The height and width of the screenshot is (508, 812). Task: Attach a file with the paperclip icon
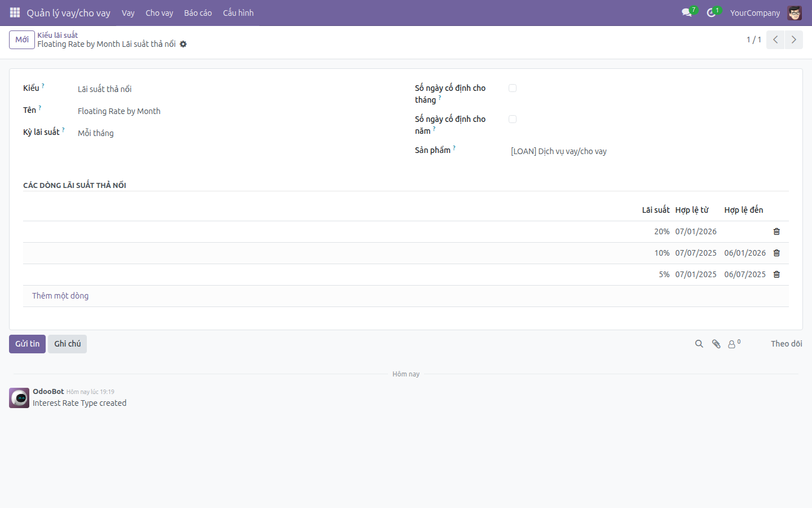click(716, 344)
